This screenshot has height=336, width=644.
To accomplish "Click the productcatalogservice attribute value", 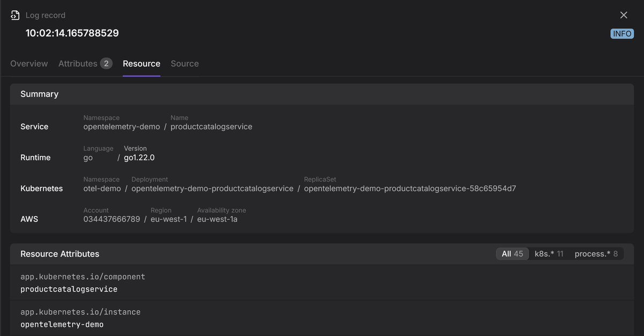I will point(69,289).
